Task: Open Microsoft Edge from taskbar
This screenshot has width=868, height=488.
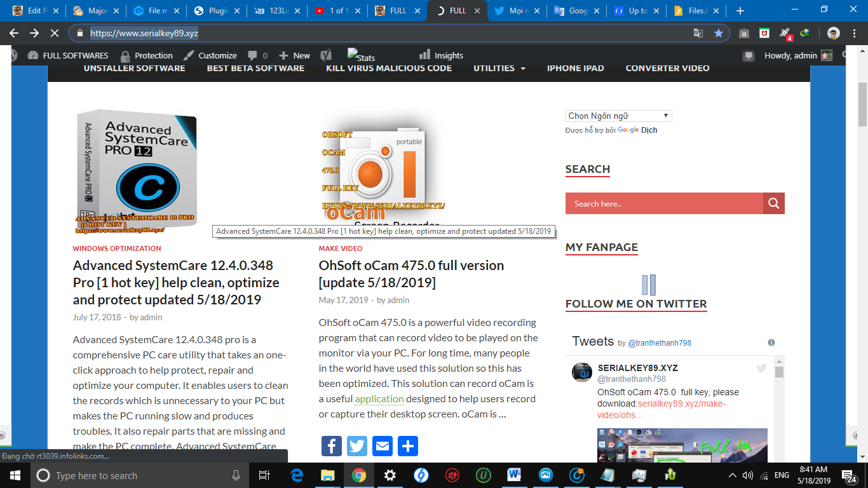Action: (297, 475)
